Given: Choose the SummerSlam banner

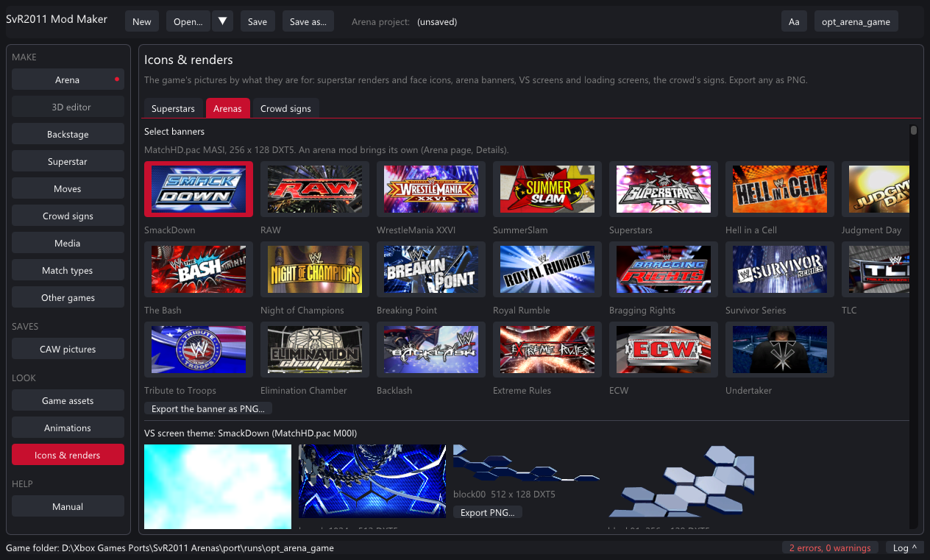Looking at the screenshot, I should tap(547, 189).
